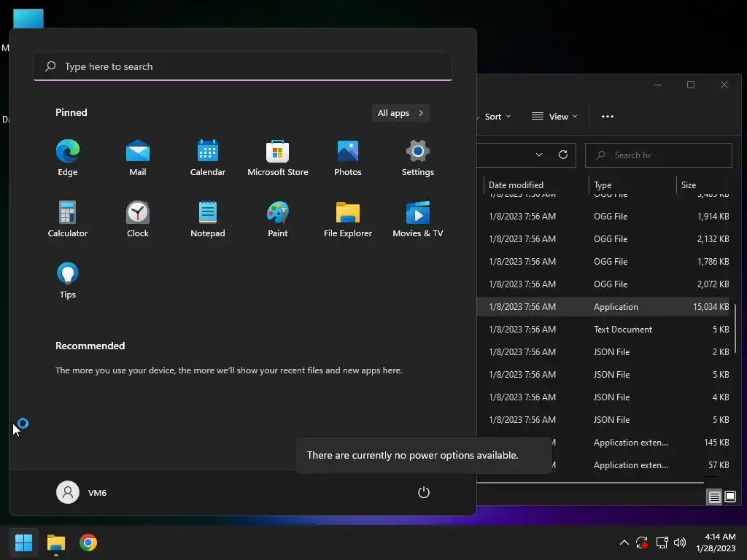Open the Tips app

click(x=68, y=281)
